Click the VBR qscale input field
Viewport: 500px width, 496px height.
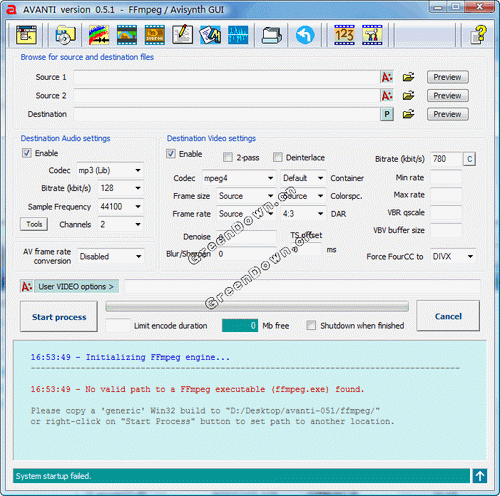click(x=446, y=213)
